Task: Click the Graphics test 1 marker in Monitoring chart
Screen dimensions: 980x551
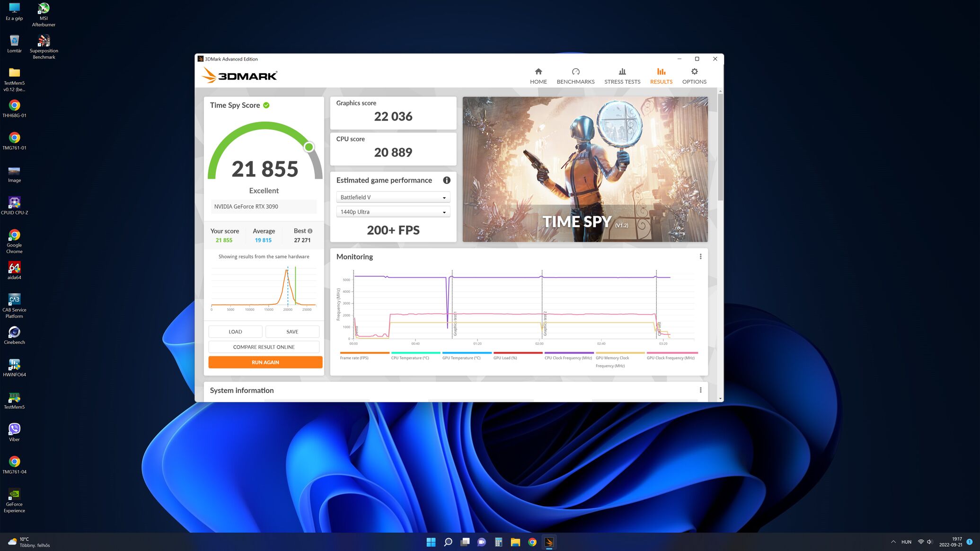Action: (x=454, y=324)
